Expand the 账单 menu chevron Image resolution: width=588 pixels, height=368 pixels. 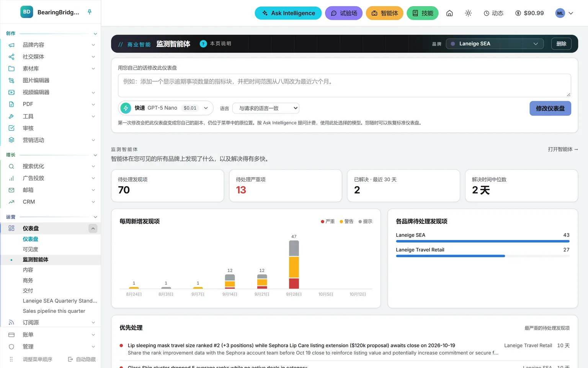(93, 335)
